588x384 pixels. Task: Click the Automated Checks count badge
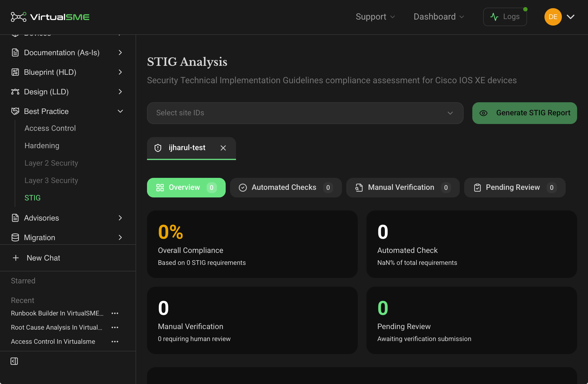328,188
